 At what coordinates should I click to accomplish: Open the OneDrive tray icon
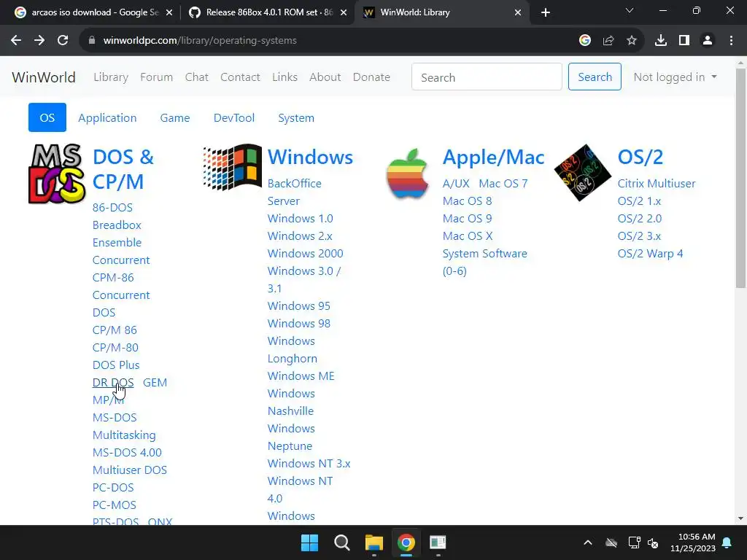(x=611, y=542)
